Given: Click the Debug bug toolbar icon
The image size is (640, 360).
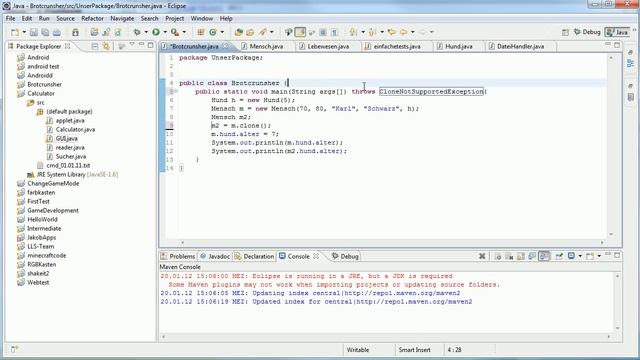Looking at the screenshot, I should pyautogui.click(x=137, y=32).
